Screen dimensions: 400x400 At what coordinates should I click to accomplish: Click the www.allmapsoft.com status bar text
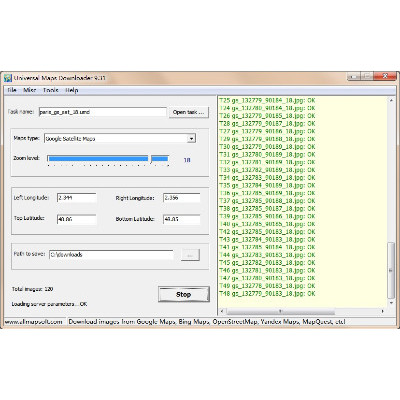click(34, 322)
